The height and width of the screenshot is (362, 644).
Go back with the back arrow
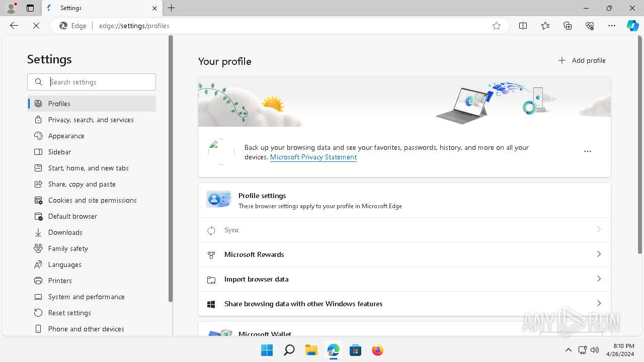(14, 26)
